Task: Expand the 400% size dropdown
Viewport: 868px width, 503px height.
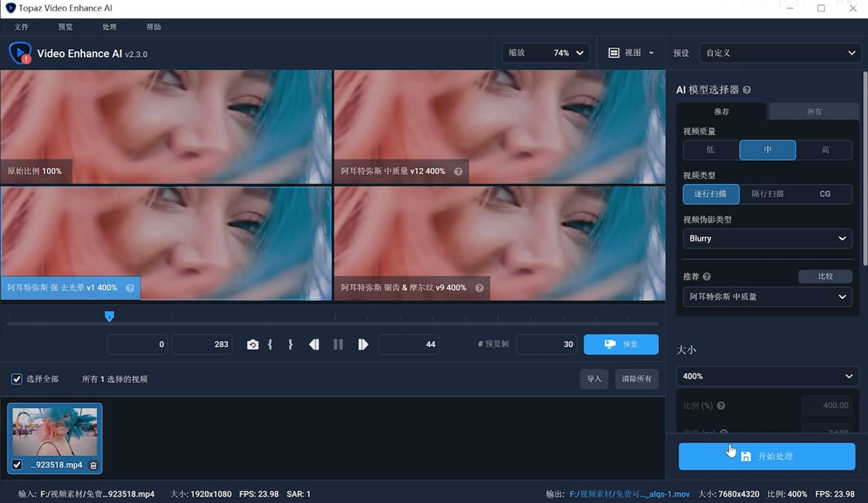Action: 767,376
